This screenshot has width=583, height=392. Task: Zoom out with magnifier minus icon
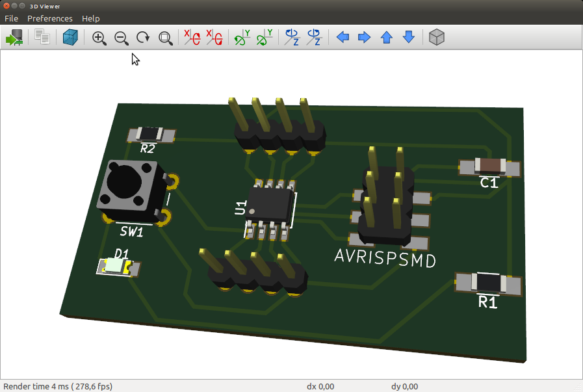tap(122, 38)
